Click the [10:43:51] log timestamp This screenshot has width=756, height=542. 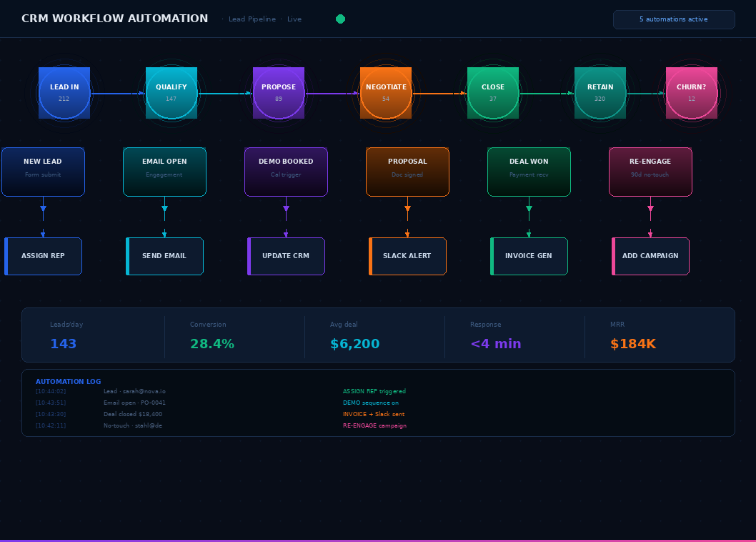click(x=51, y=403)
